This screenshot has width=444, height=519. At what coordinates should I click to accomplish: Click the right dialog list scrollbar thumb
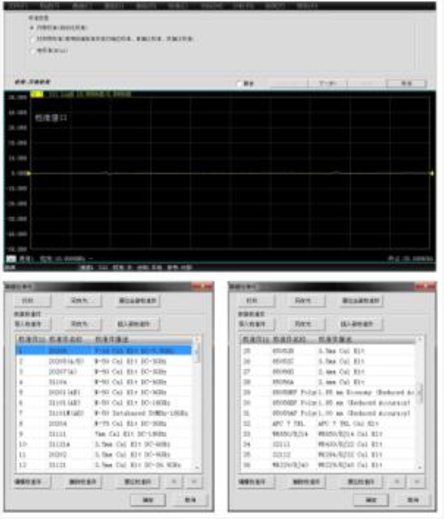coord(420,393)
